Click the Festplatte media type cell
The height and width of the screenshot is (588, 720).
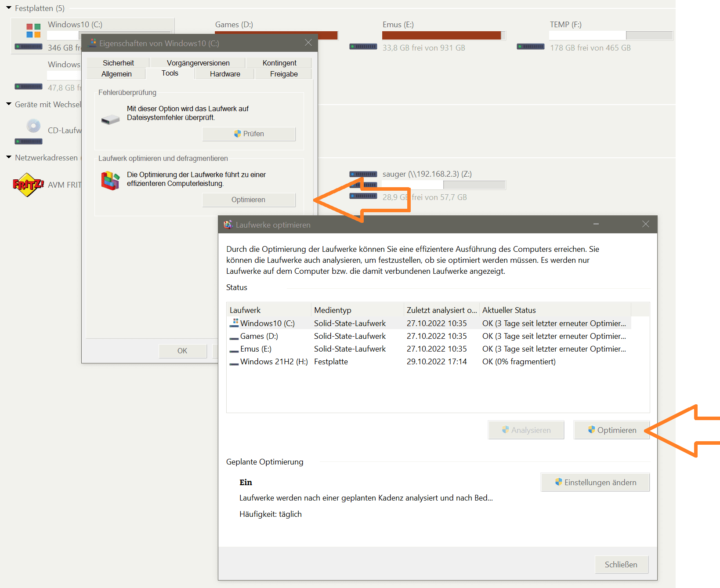click(x=331, y=361)
